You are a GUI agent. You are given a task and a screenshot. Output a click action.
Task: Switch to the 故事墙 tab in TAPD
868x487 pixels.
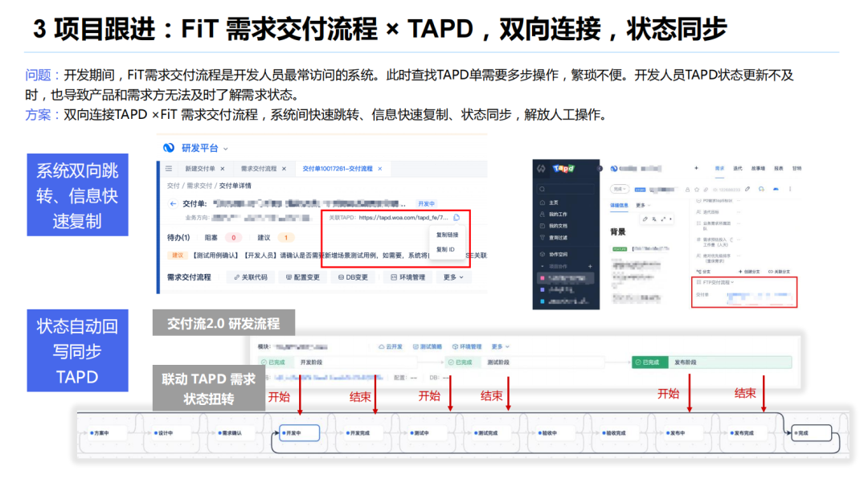coord(759,168)
